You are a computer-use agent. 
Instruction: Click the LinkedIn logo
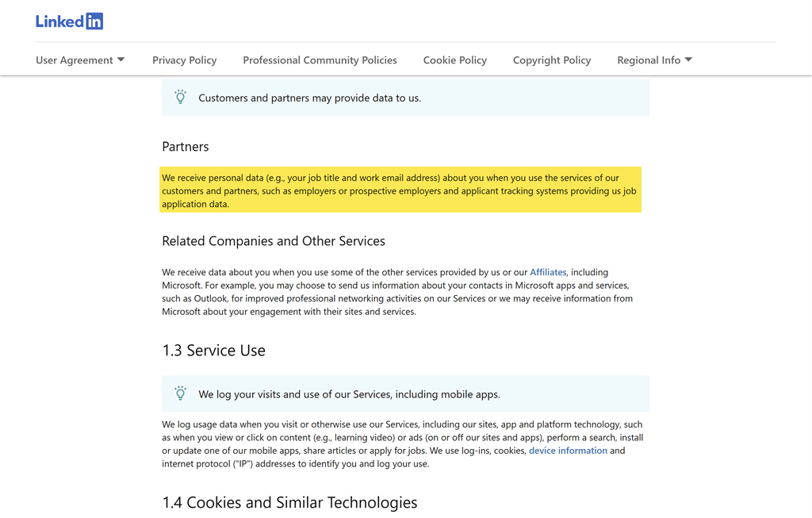click(x=69, y=21)
